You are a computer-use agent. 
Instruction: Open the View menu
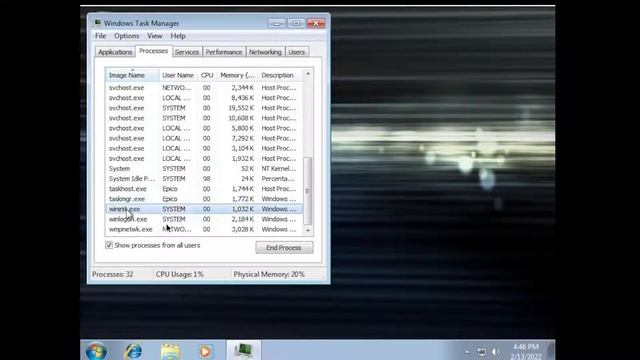pos(155,36)
